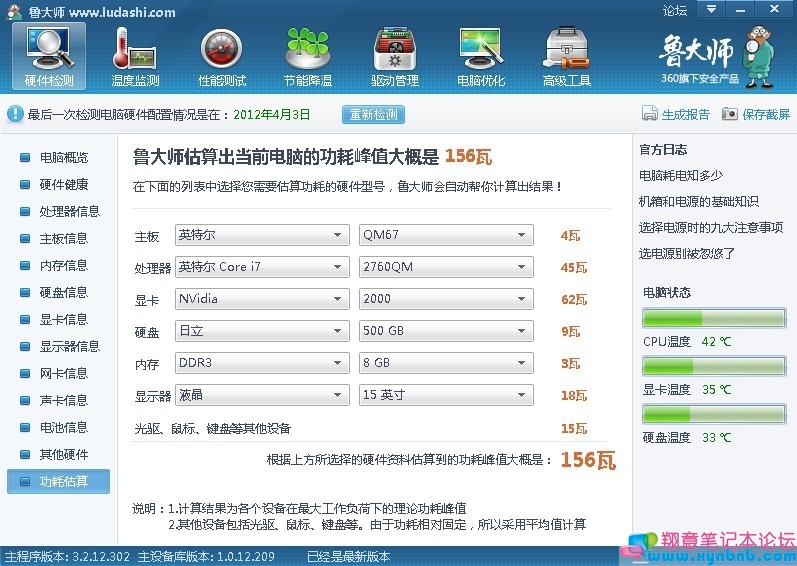Open the title bar dropdown menu arrow
The width and height of the screenshot is (797, 566).
[x=712, y=9]
